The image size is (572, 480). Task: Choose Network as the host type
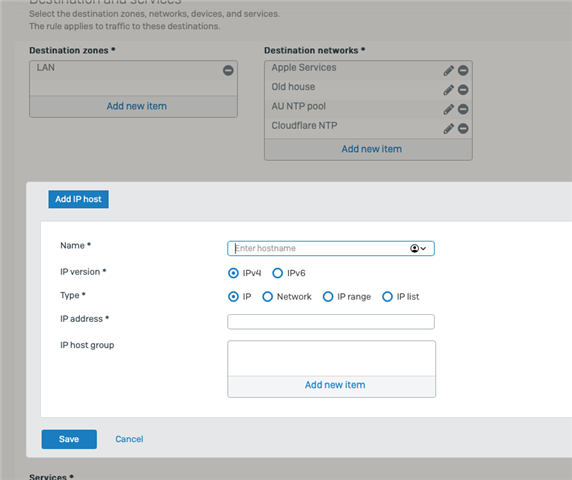pyautogui.click(x=267, y=297)
